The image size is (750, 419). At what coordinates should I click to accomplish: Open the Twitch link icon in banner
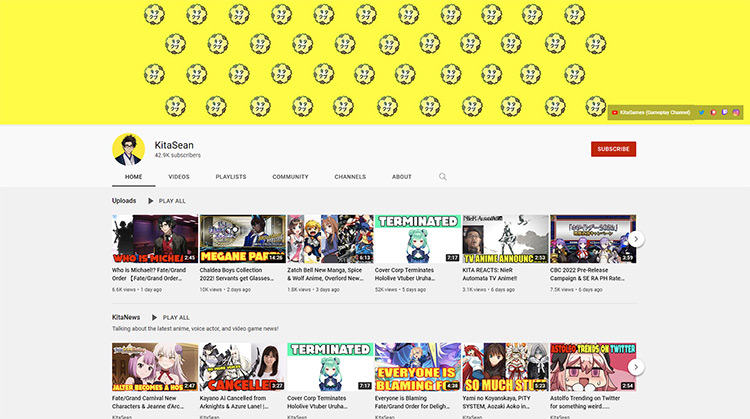point(725,112)
